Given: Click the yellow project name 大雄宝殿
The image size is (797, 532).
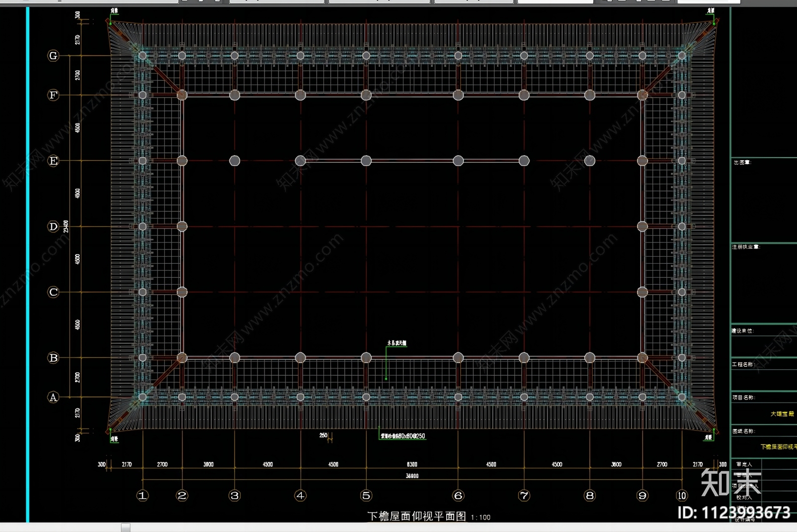Looking at the screenshot, I should coord(783,414).
